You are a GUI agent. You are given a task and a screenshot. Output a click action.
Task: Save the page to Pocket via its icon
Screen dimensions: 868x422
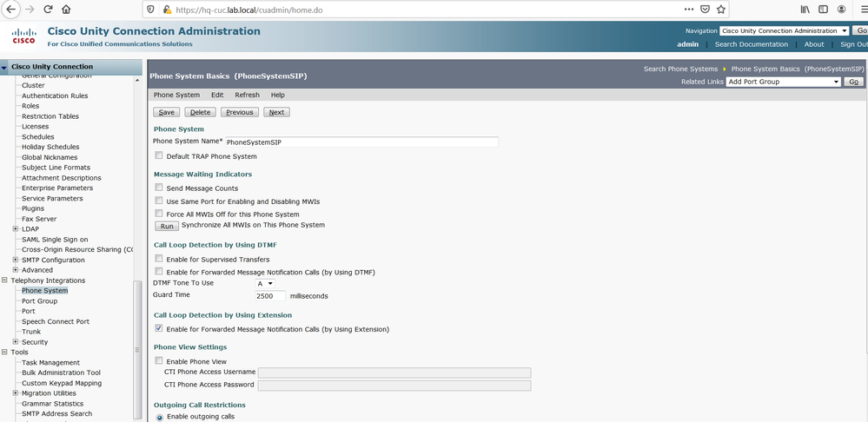(705, 10)
